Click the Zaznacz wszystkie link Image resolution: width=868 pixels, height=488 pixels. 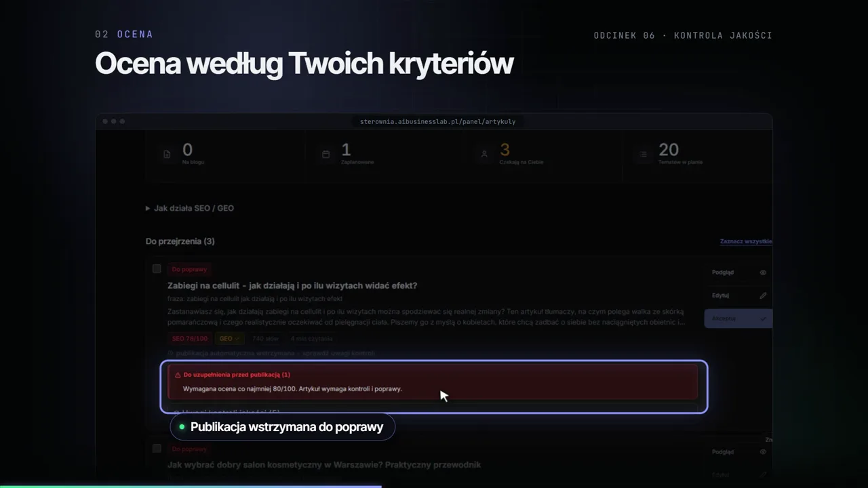tap(746, 241)
